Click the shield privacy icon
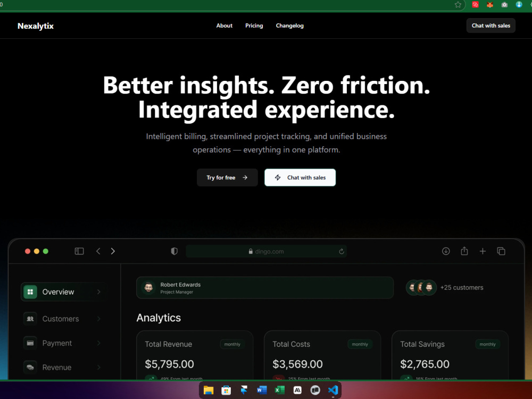 (174, 251)
